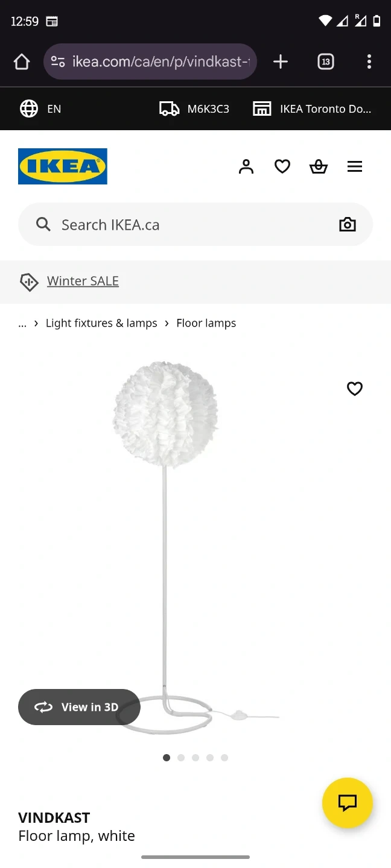Tap the camera visual search icon
The image size is (391, 868).
(348, 225)
